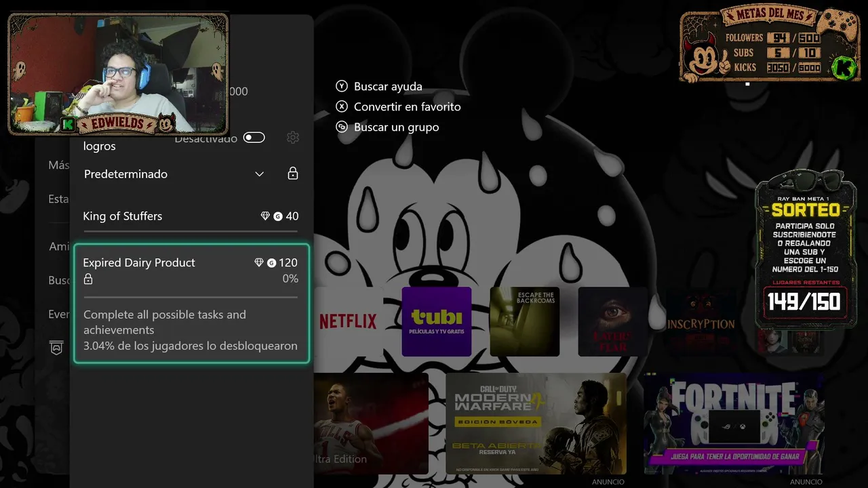The image size is (868, 488).
Task: Toggle the Desactivado switch
Action: [254, 138]
